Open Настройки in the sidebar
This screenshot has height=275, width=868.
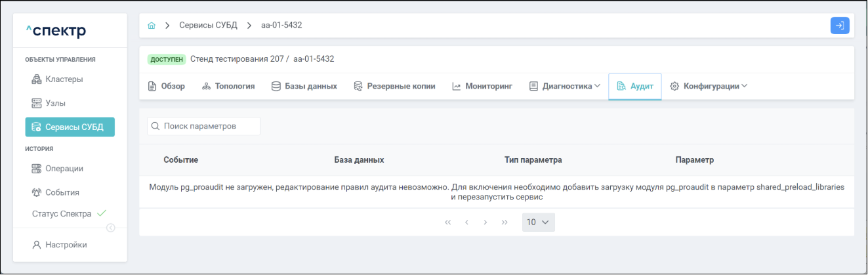click(66, 245)
